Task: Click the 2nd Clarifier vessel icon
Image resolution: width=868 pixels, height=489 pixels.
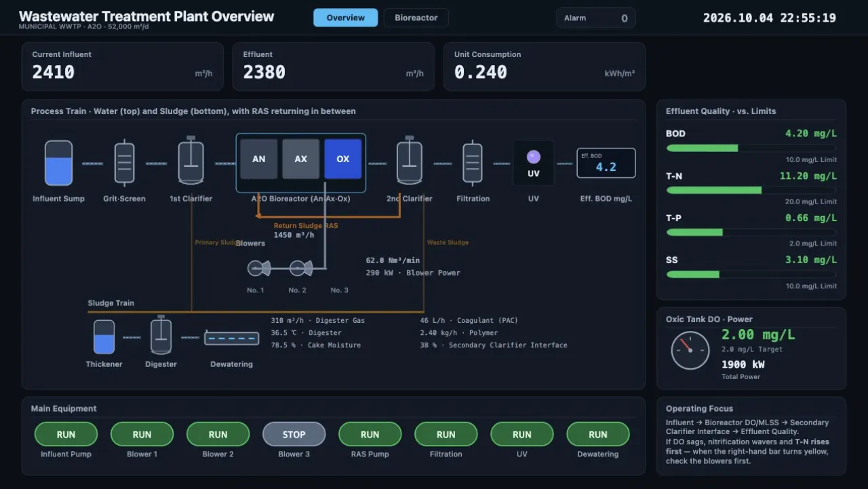Action: point(409,161)
